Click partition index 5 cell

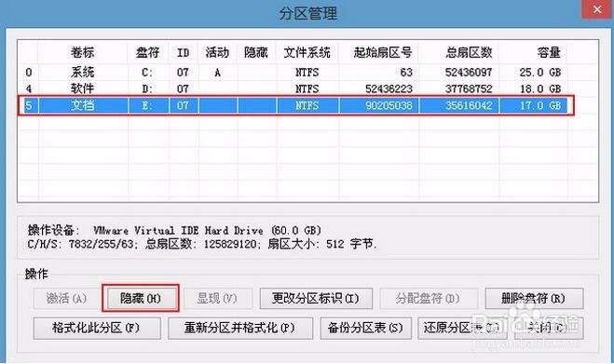(29, 105)
